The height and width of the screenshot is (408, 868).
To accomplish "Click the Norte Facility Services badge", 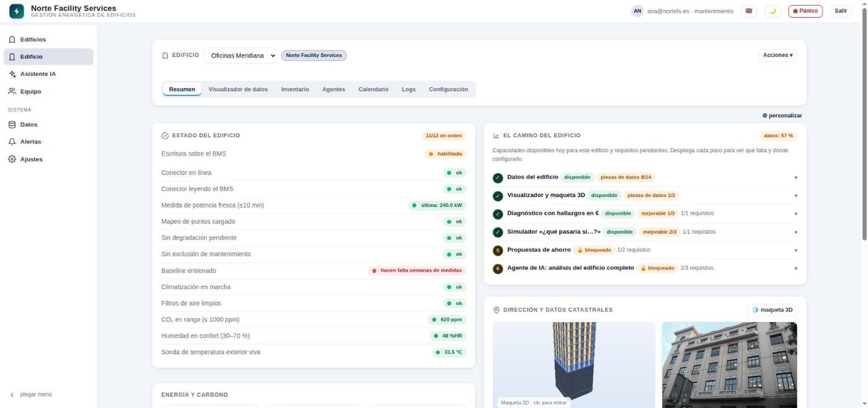I will tap(314, 55).
